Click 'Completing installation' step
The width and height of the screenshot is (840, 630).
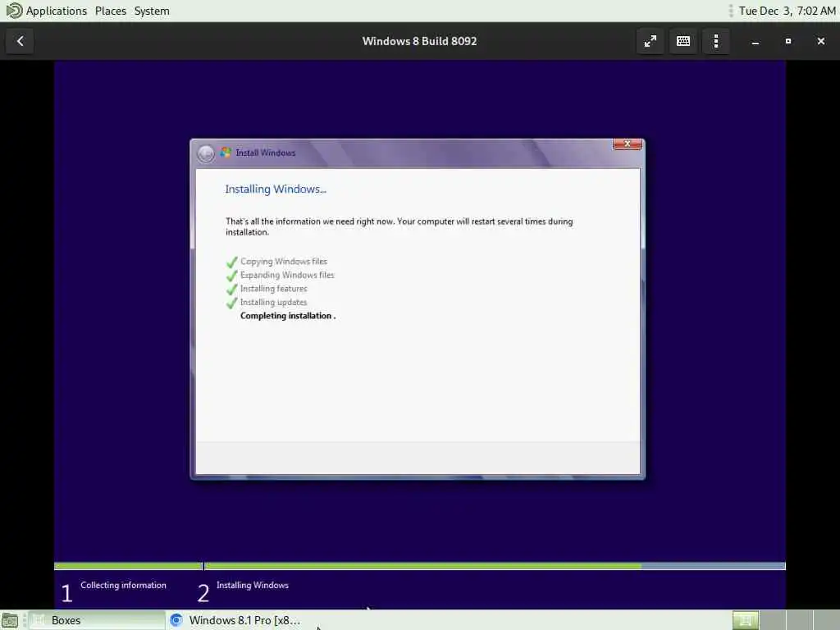click(x=288, y=316)
